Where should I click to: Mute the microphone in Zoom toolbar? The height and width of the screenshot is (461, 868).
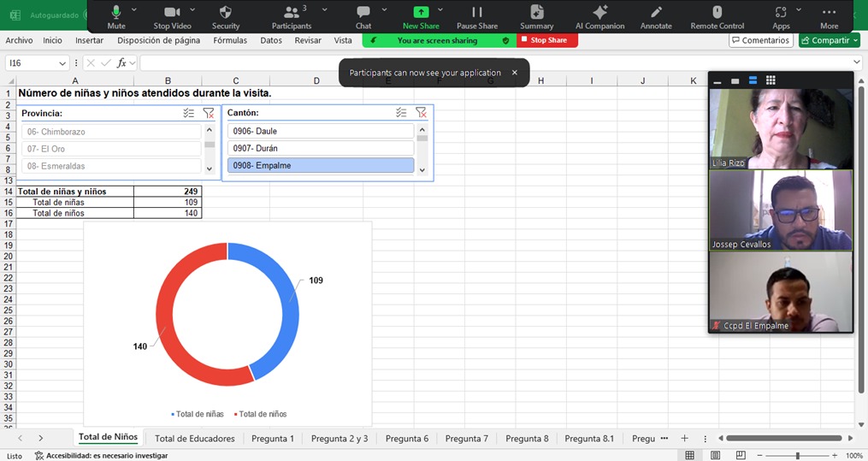click(x=116, y=12)
